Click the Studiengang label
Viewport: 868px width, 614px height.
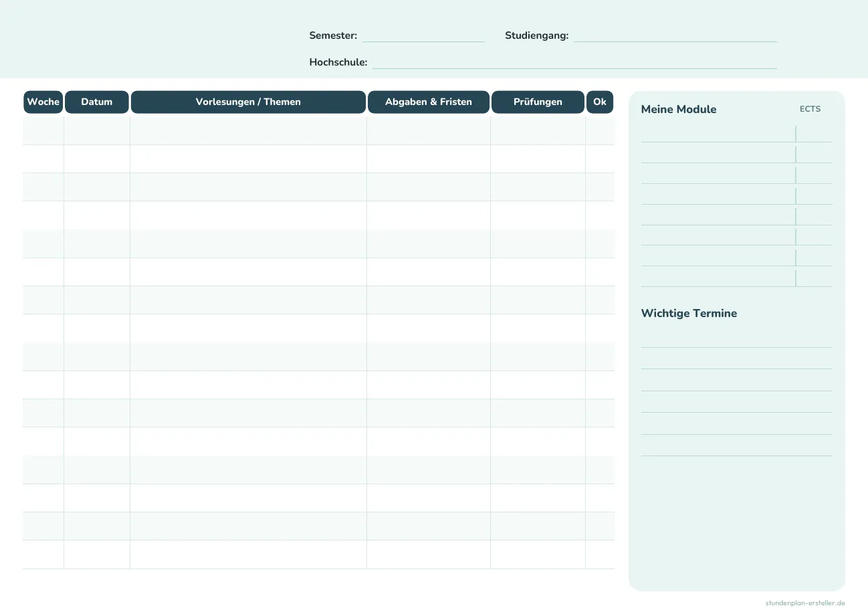(x=537, y=36)
